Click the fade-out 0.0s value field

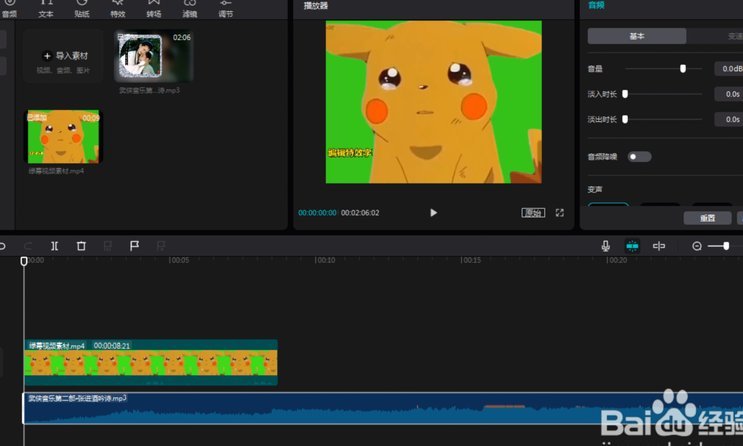click(730, 119)
